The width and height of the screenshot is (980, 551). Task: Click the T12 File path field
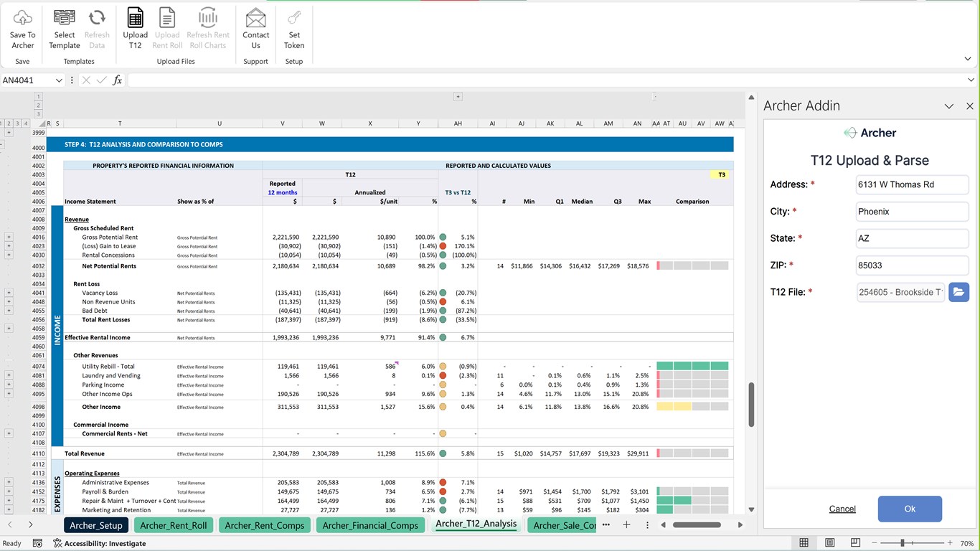point(901,292)
